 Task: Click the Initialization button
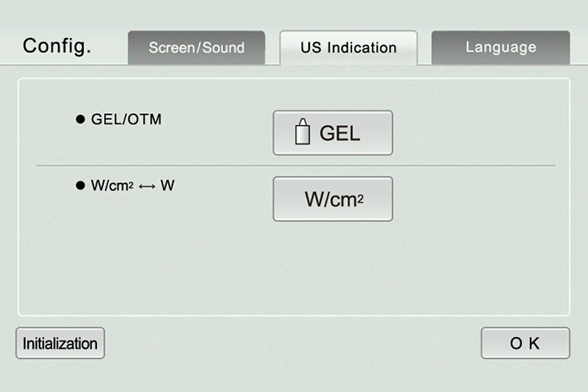point(60,343)
